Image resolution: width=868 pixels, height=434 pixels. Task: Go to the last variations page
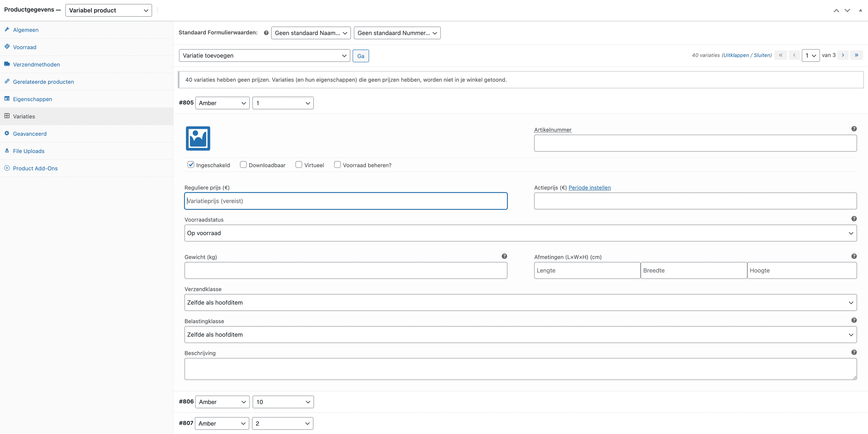click(x=856, y=55)
